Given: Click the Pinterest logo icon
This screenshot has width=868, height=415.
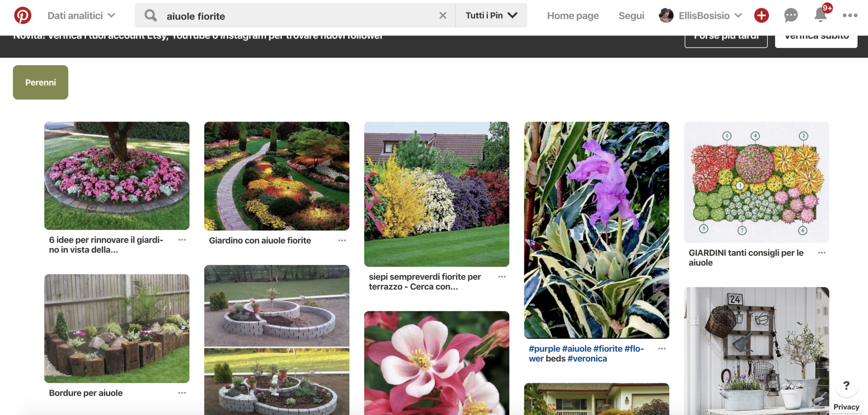Looking at the screenshot, I should (22, 16).
